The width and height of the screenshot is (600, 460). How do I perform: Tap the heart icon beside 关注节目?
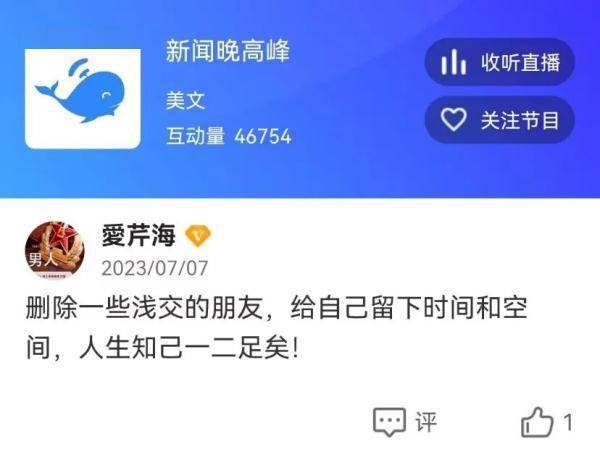click(453, 119)
